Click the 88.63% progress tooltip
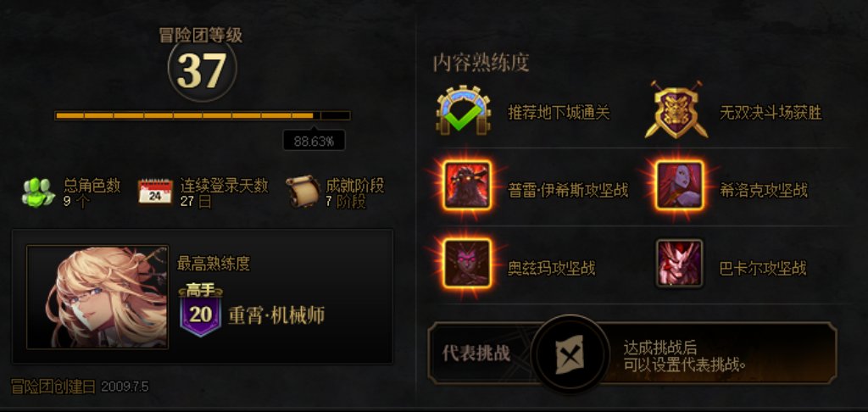The width and height of the screenshot is (868, 412). (x=314, y=140)
